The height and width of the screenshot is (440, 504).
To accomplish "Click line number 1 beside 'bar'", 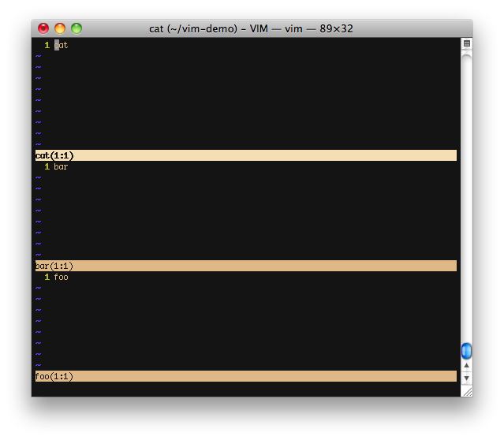I will (x=47, y=166).
